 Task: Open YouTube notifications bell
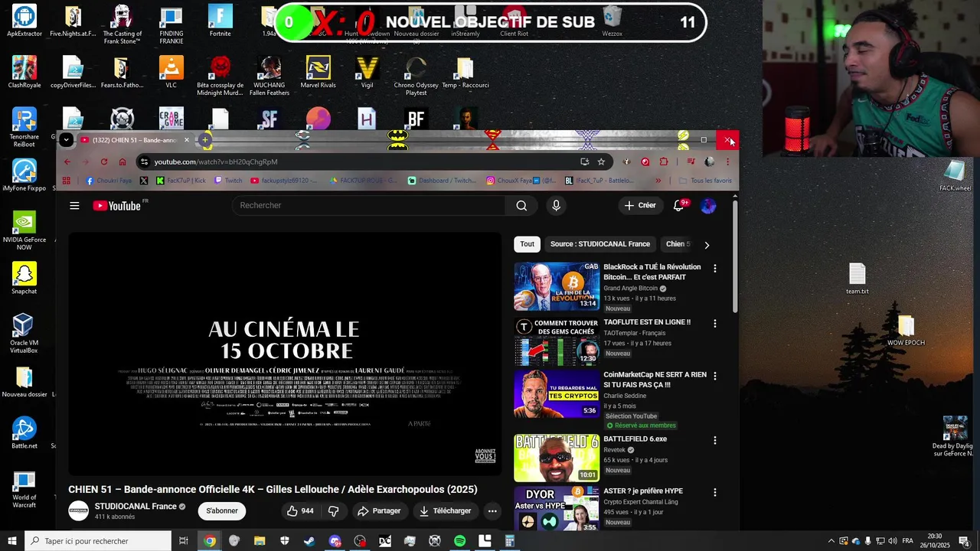[678, 205]
